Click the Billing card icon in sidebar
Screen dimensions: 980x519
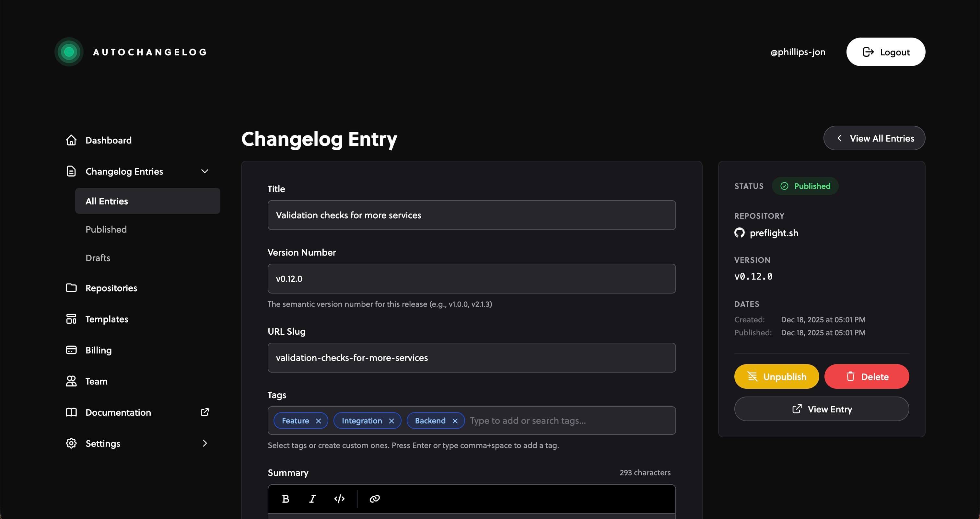(x=71, y=350)
